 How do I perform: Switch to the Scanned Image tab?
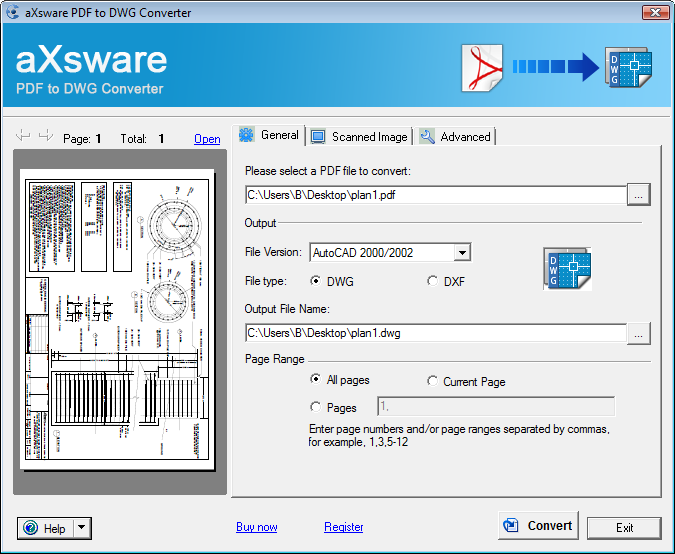[360, 137]
